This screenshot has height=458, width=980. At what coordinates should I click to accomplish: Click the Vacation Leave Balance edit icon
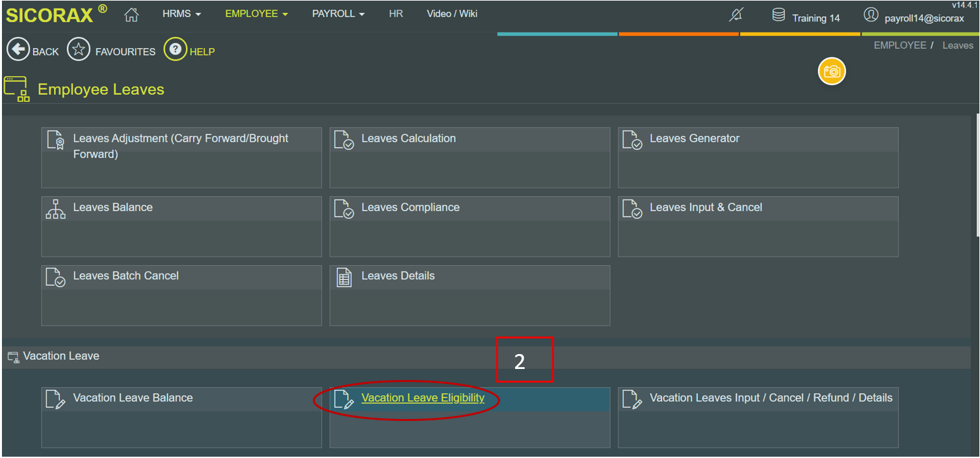pyautogui.click(x=56, y=400)
